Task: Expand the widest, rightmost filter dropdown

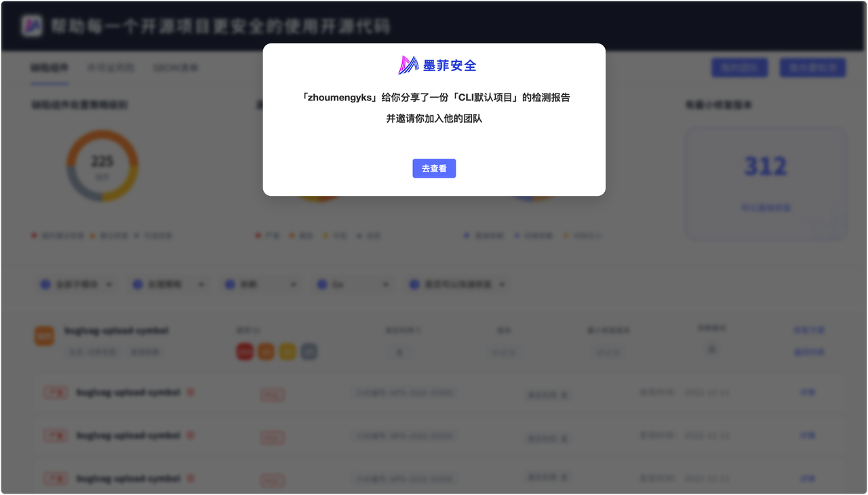Action: point(458,285)
